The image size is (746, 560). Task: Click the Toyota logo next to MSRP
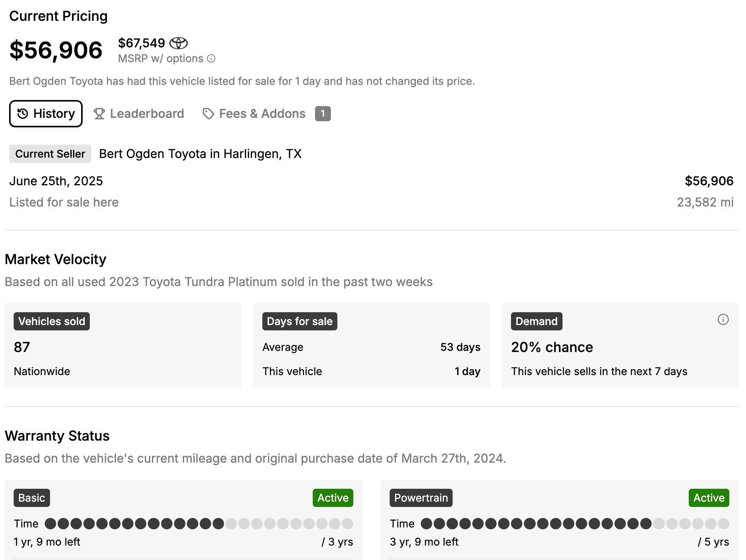click(x=179, y=43)
